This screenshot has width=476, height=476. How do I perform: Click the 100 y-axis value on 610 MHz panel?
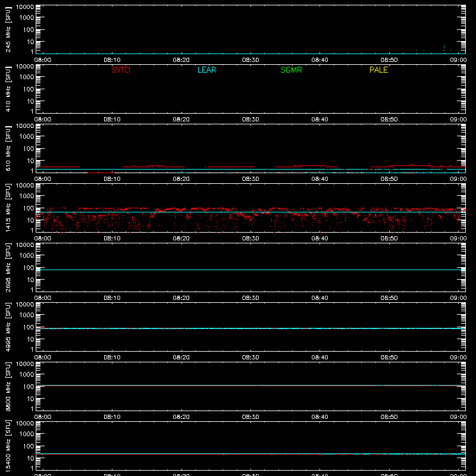coord(29,149)
